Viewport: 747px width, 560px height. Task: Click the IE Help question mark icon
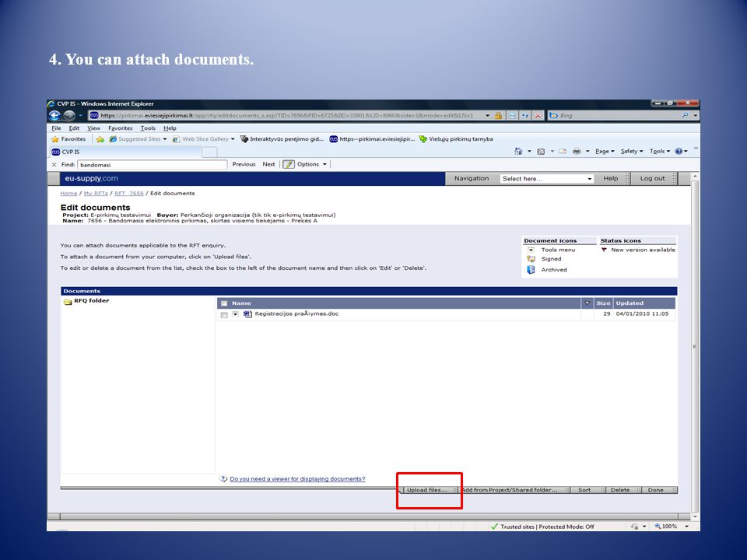click(679, 152)
